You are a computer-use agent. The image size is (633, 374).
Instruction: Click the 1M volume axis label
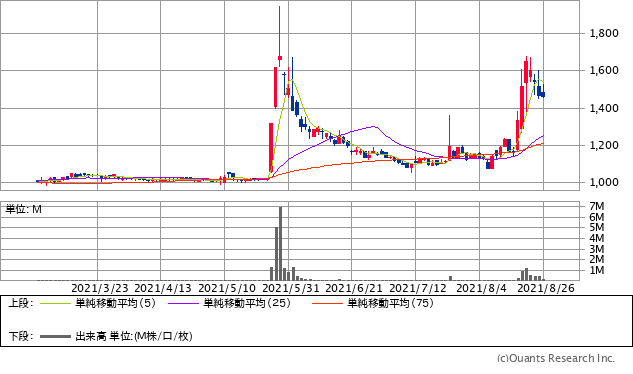tap(596, 270)
